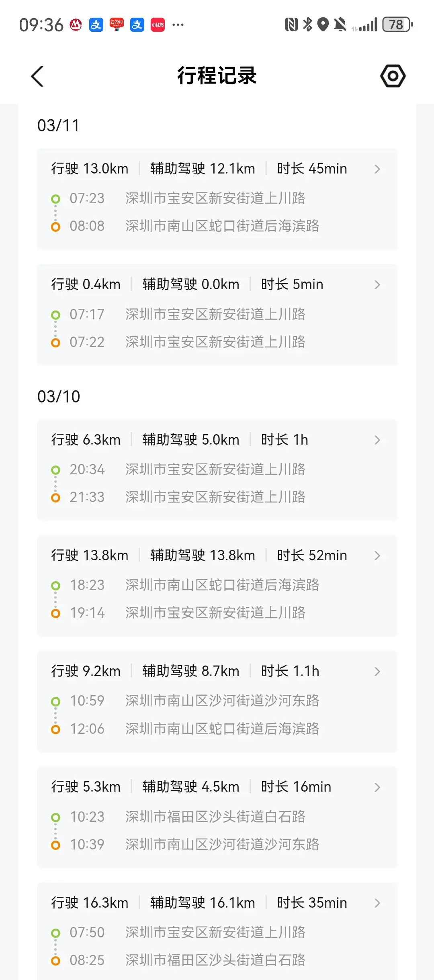
Task: Expand the 9.2km trip chevron
Action: pyautogui.click(x=377, y=672)
